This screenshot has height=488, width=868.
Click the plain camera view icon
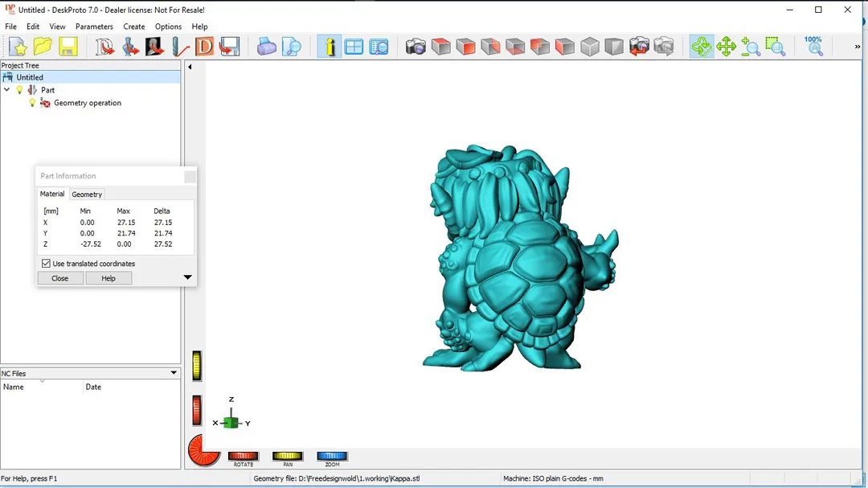pyautogui.click(x=416, y=47)
